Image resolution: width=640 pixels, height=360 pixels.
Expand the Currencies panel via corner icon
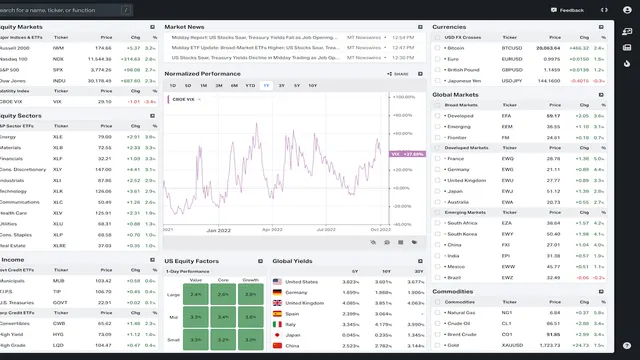(601, 27)
